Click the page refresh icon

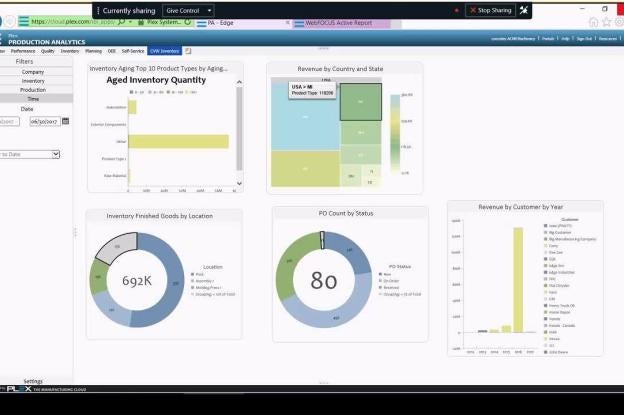187,22
